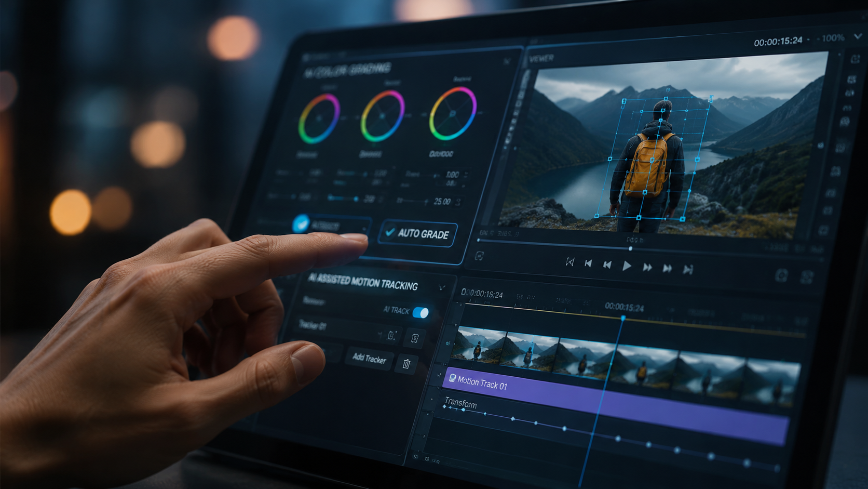868x489 pixels.
Task: Click the Add Tracker button
Action: pyautogui.click(x=369, y=359)
